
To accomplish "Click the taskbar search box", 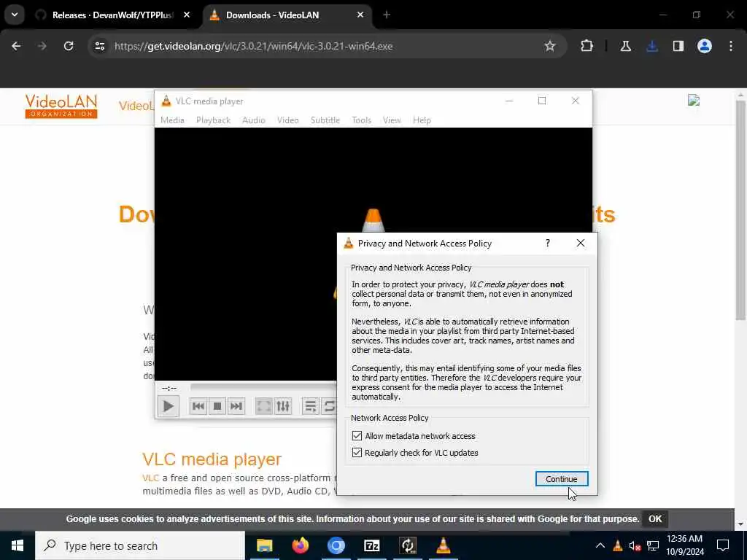I will click(140, 545).
